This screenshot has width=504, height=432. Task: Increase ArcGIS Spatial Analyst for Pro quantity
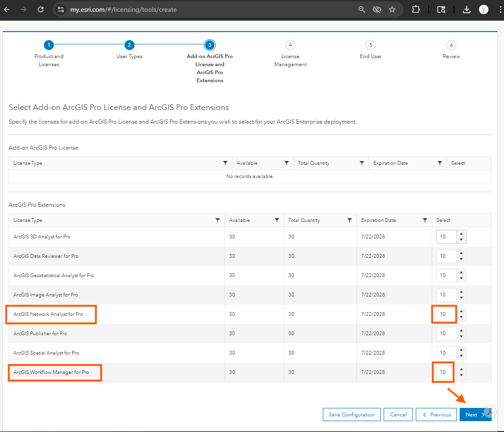[x=461, y=349]
